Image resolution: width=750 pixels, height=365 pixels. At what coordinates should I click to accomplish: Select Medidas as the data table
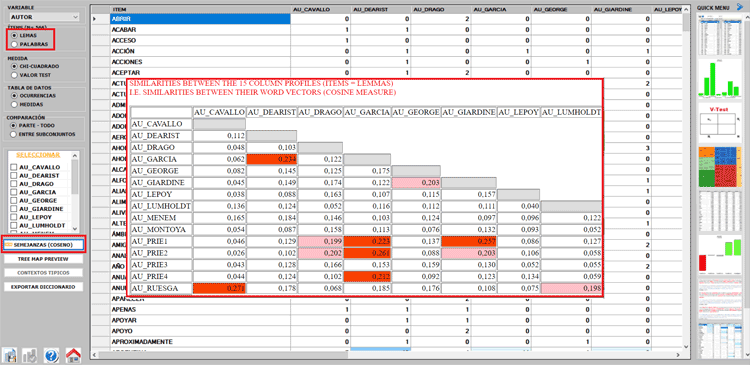(14, 104)
